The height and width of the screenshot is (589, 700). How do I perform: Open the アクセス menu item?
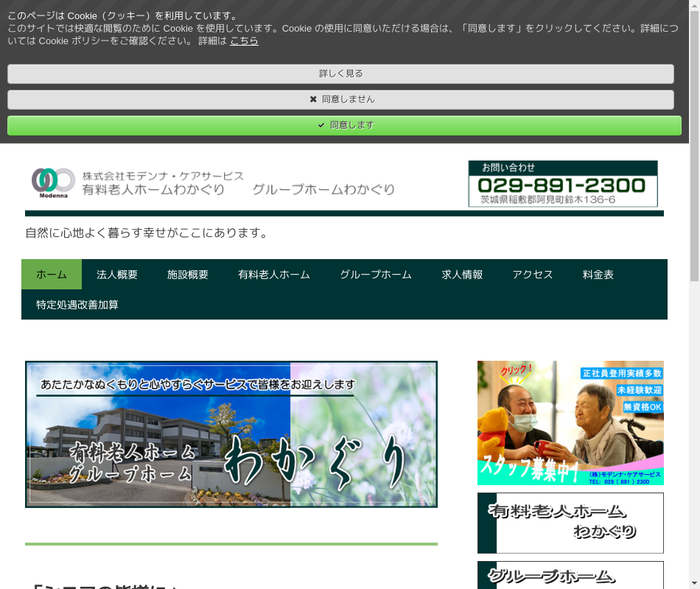click(x=533, y=275)
